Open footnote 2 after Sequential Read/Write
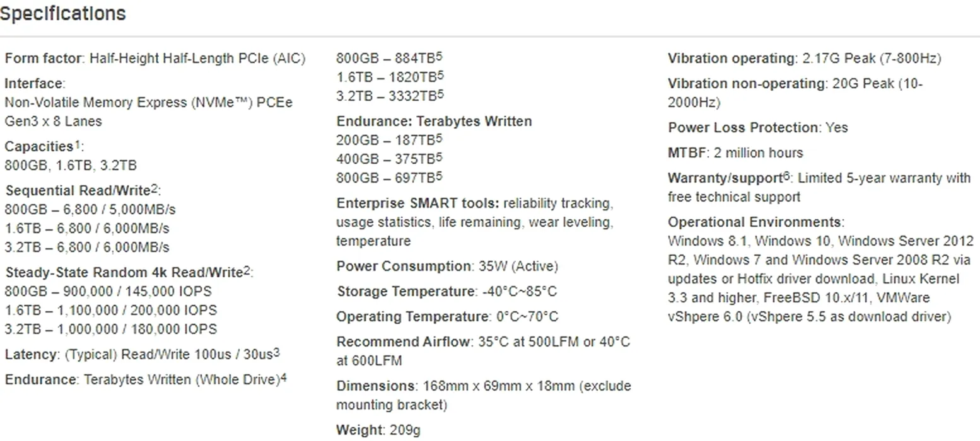 [155, 188]
